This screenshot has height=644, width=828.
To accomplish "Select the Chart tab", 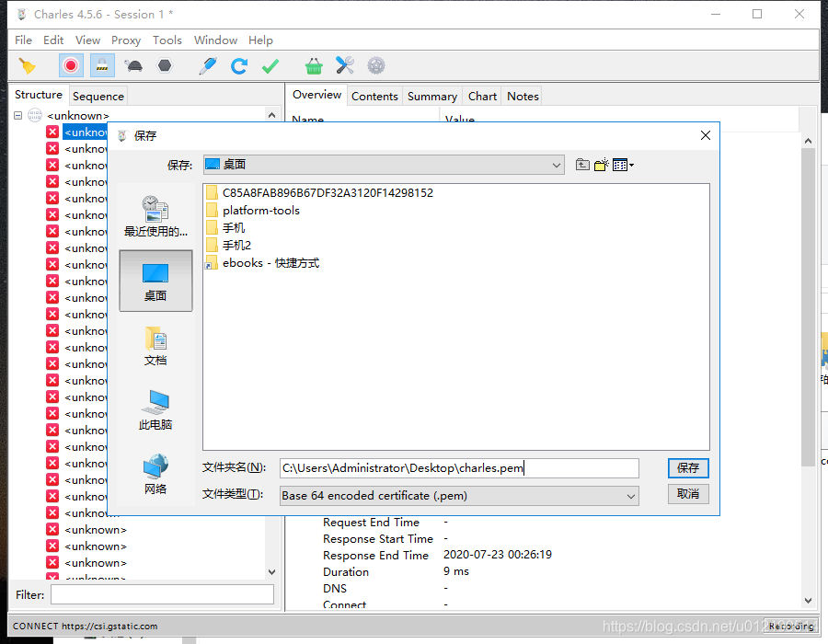I will click(x=482, y=96).
